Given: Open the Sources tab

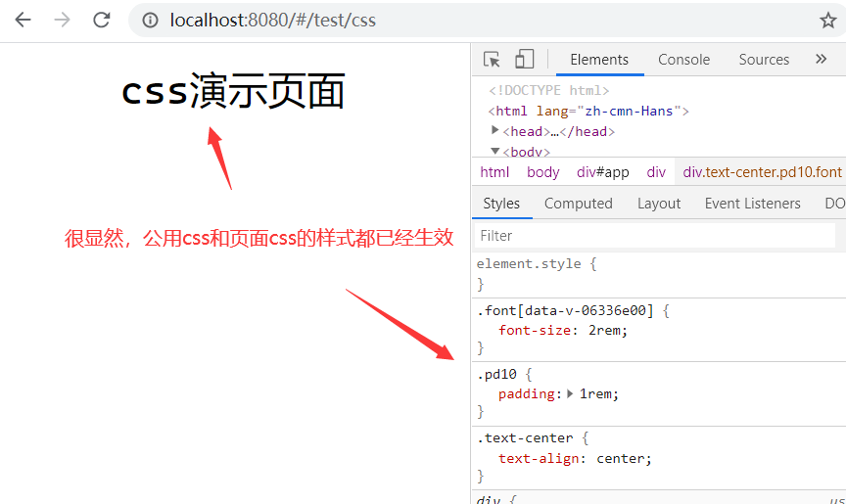Looking at the screenshot, I should tap(764, 60).
